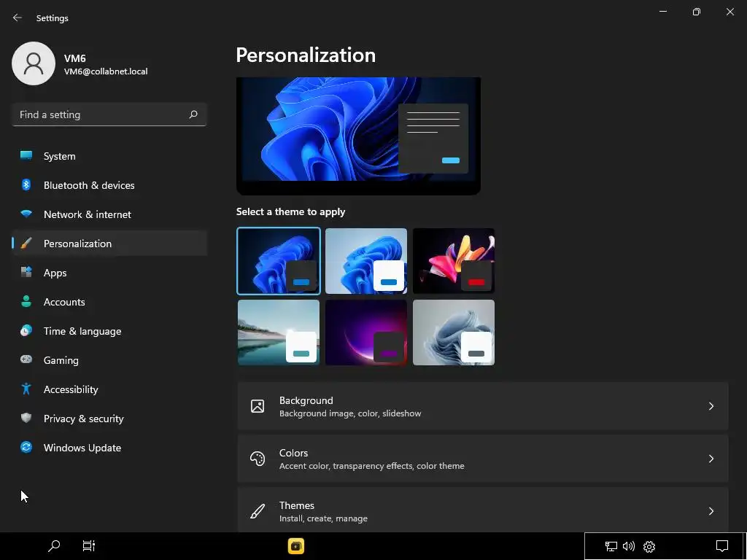Click the VM6 user avatar picture
The height and width of the screenshot is (560, 747).
click(34, 63)
